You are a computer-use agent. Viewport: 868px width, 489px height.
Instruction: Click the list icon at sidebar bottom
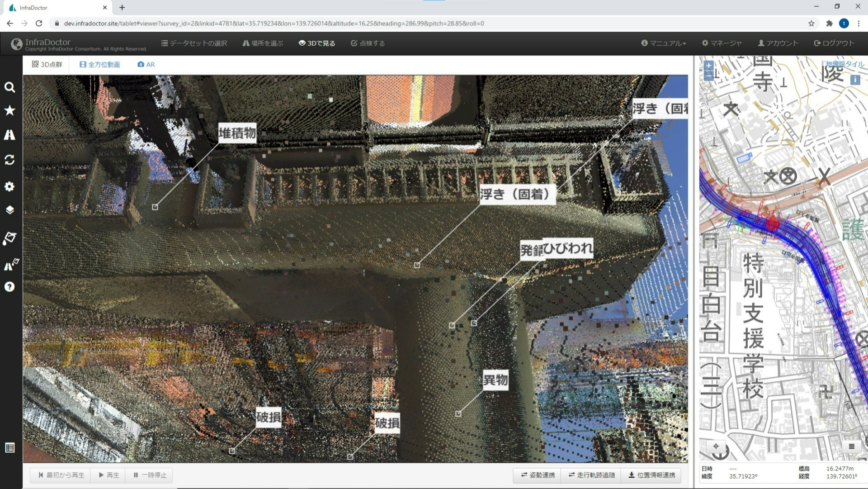pos(9,447)
